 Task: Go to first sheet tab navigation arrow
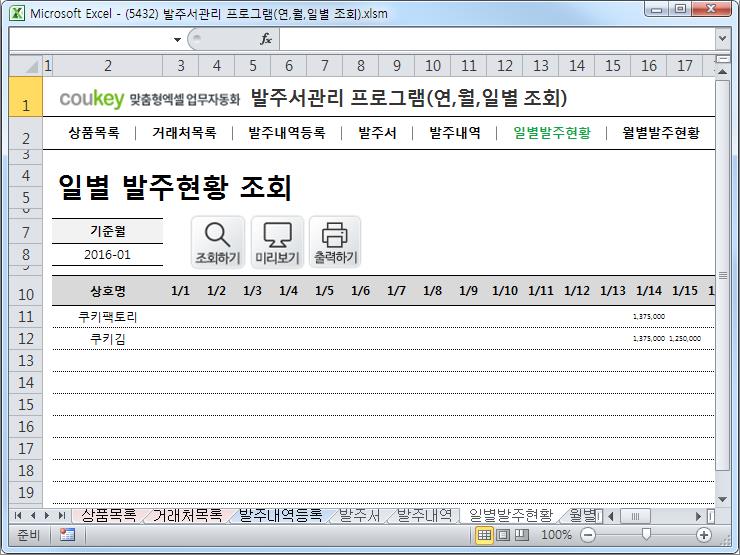(x=18, y=515)
